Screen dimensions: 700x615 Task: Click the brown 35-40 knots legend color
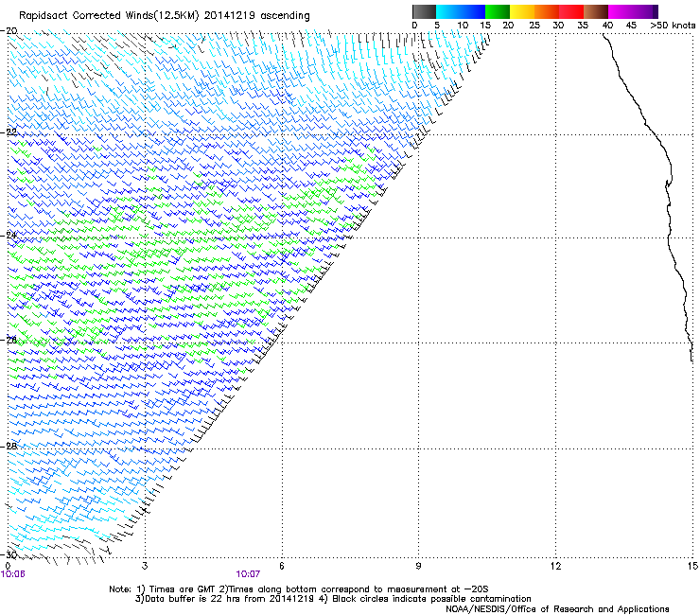596,11
